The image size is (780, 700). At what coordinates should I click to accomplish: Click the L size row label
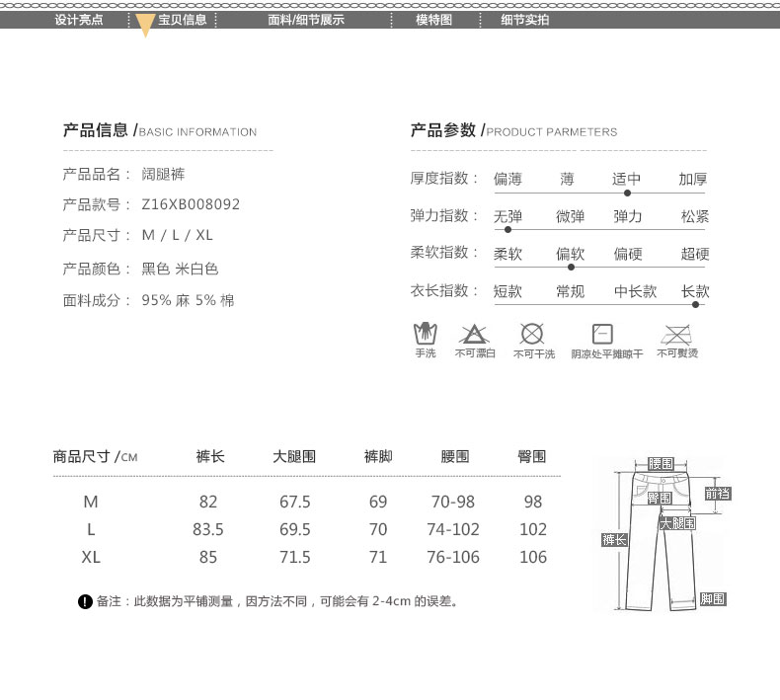coord(91,529)
